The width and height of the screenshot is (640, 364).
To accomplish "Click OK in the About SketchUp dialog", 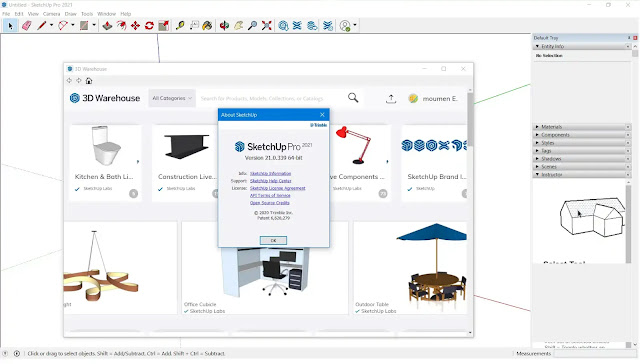I will tap(273, 240).
